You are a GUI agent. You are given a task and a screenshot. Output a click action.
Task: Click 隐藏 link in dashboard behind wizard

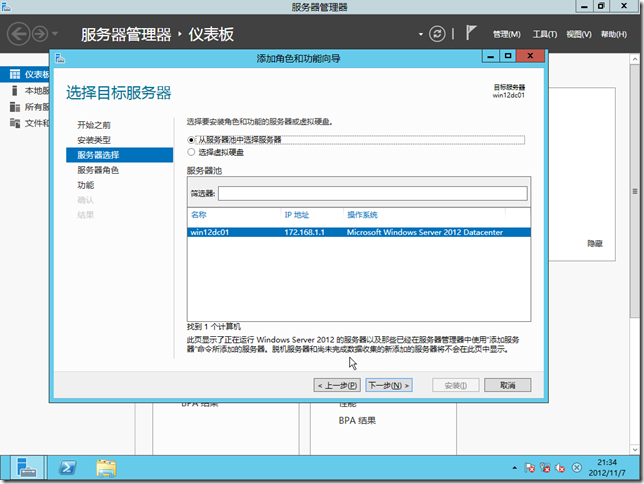[595, 243]
